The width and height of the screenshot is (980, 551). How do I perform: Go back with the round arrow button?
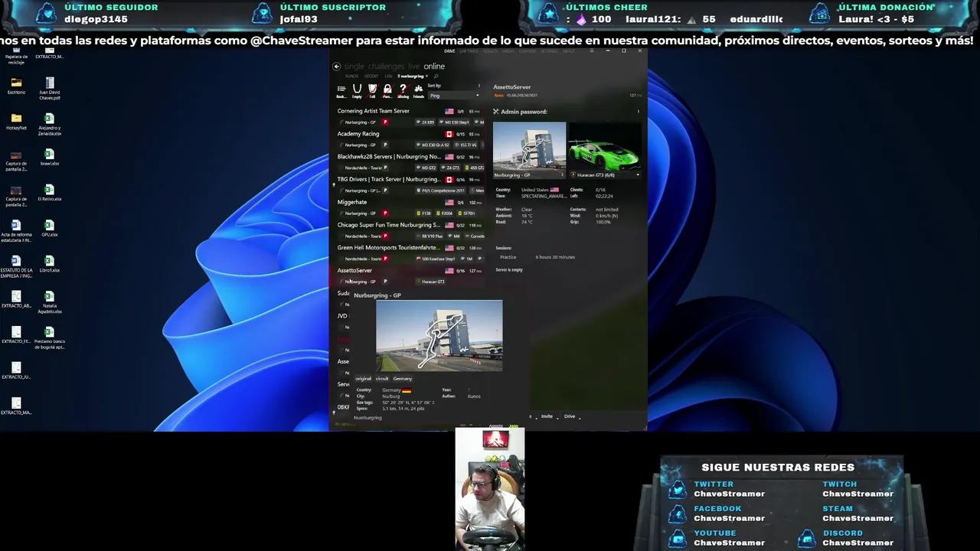coord(336,67)
